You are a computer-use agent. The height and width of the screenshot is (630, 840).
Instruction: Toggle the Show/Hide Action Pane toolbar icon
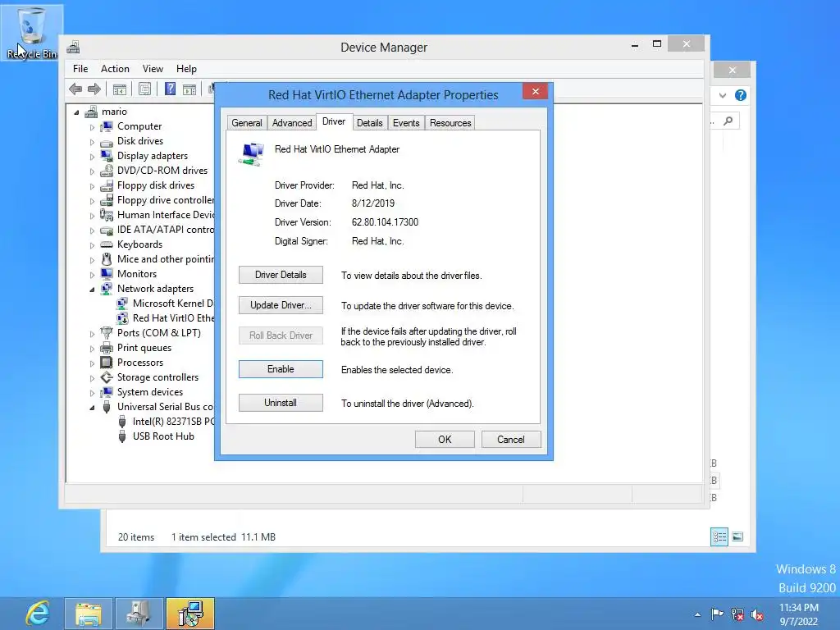point(189,89)
